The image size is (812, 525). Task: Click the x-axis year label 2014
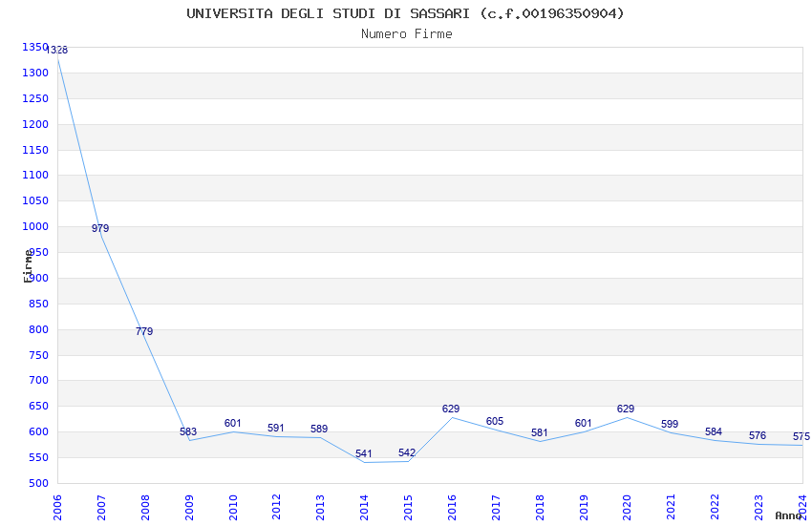[x=365, y=508]
